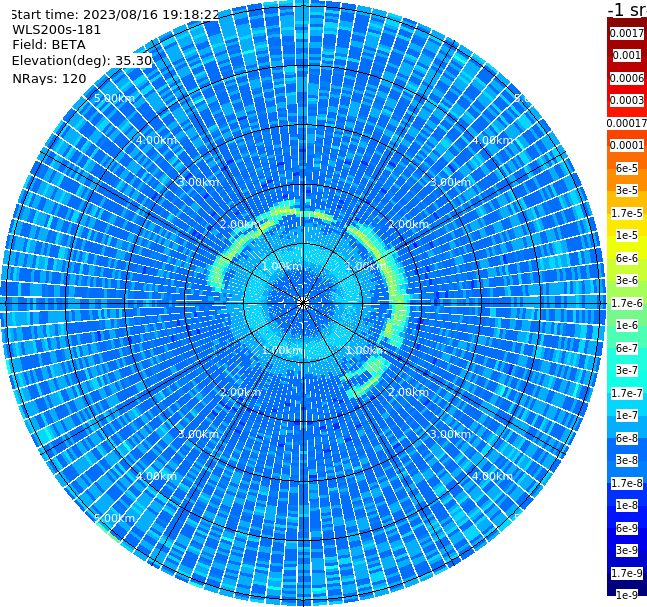The height and width of the screenshot is (607, 647).
Task: Click the 6e-5 colorbar tick
Action: coord(627,168)
